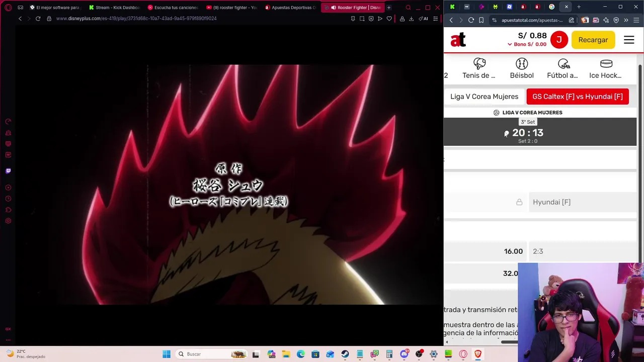Select the 16.00 odds cell

coord(485,251)
